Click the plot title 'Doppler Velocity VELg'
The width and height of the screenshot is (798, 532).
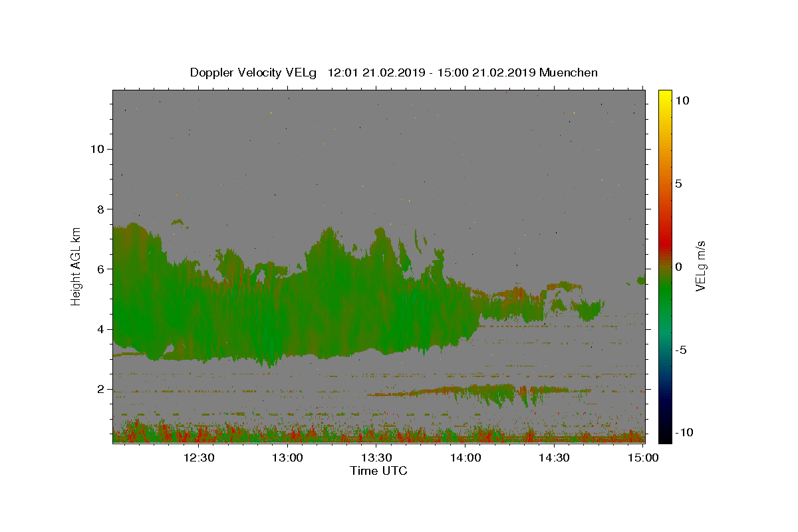tap(253, 72)
